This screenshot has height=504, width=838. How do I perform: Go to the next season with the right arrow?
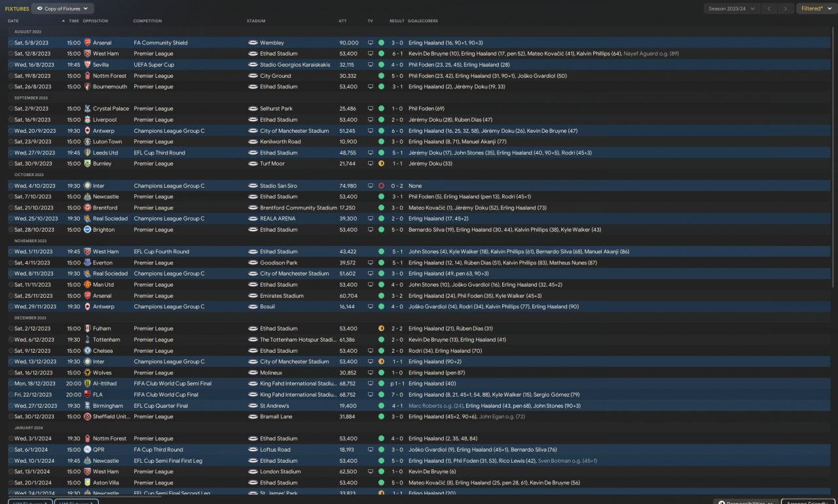785,9
